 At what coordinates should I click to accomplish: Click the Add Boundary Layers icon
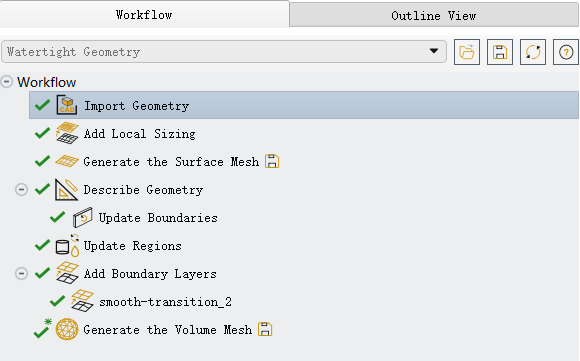tap(67, 273)
